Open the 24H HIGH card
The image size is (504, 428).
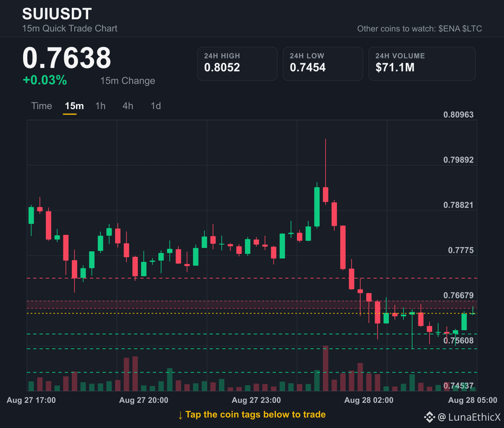[x=237, y=64]
